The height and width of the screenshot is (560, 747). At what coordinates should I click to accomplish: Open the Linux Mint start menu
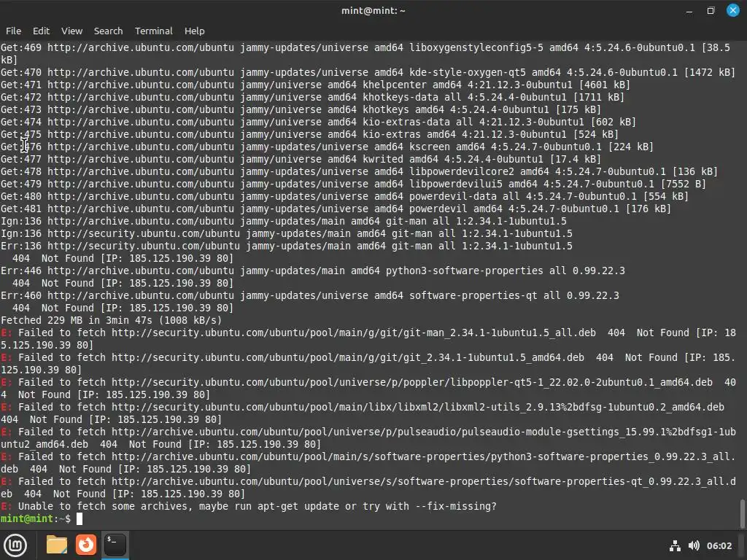(16, 545)
